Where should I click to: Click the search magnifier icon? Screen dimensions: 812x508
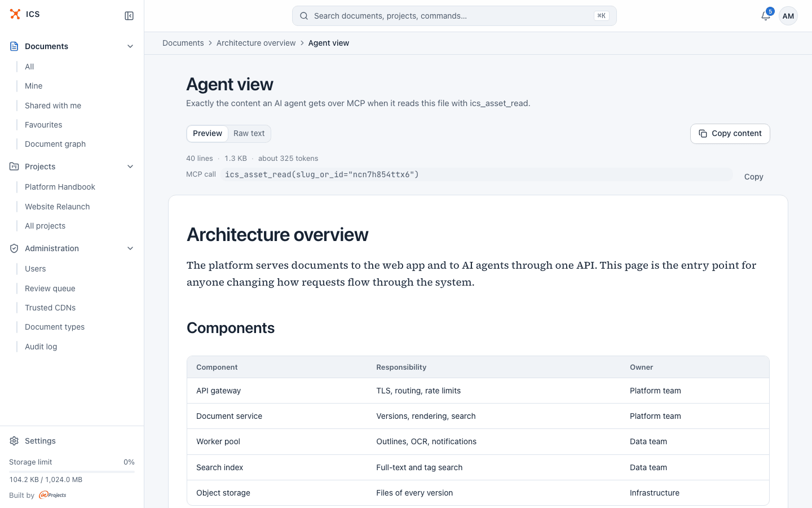(x=304, y=16)
